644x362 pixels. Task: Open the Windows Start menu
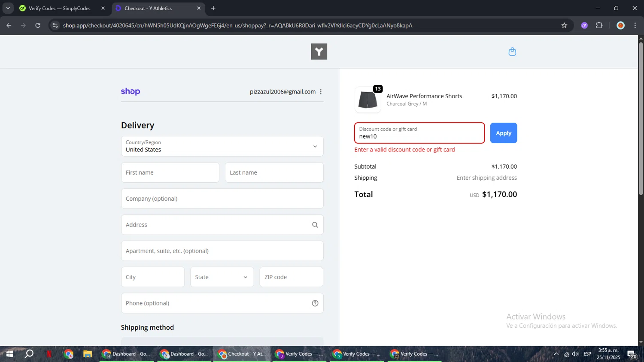(9, 354)
